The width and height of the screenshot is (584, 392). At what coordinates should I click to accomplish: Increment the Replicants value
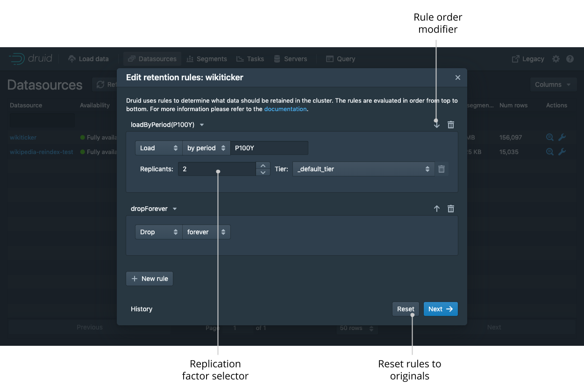tap(263, 165)
